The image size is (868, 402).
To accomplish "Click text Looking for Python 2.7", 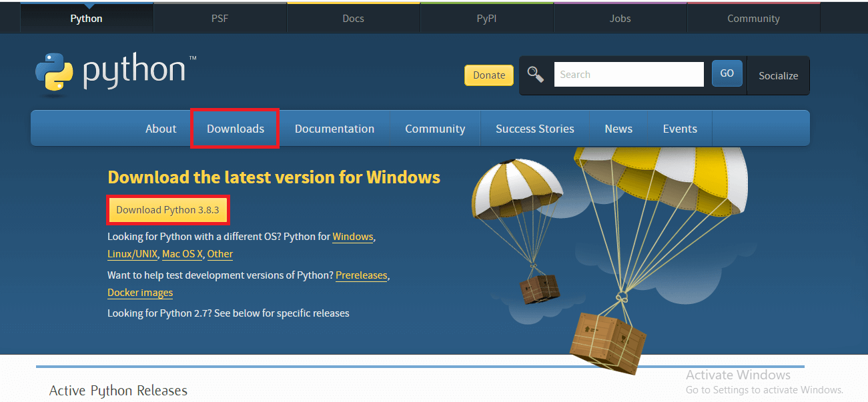I will [159, 313].
